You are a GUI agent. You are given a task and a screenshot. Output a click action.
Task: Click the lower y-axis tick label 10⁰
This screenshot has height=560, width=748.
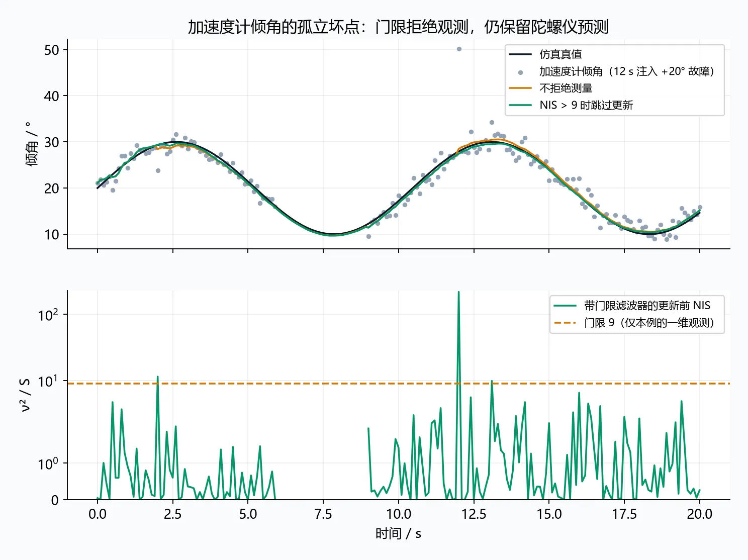pyautogui.click(x=48, y=463)
